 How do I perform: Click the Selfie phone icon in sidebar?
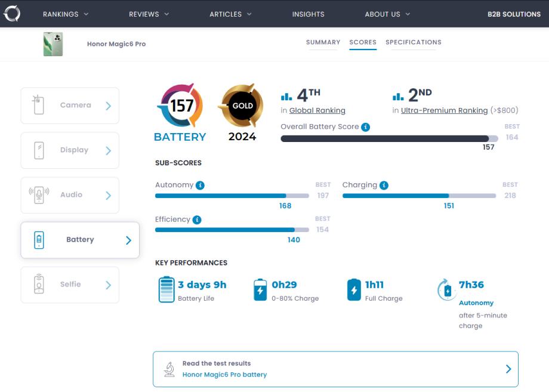[x=39, y=284]
